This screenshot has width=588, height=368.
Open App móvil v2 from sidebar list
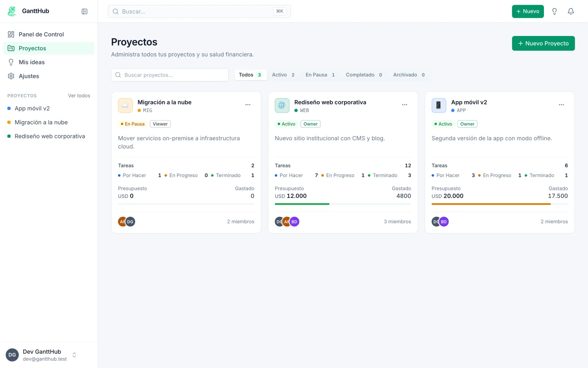49,109
